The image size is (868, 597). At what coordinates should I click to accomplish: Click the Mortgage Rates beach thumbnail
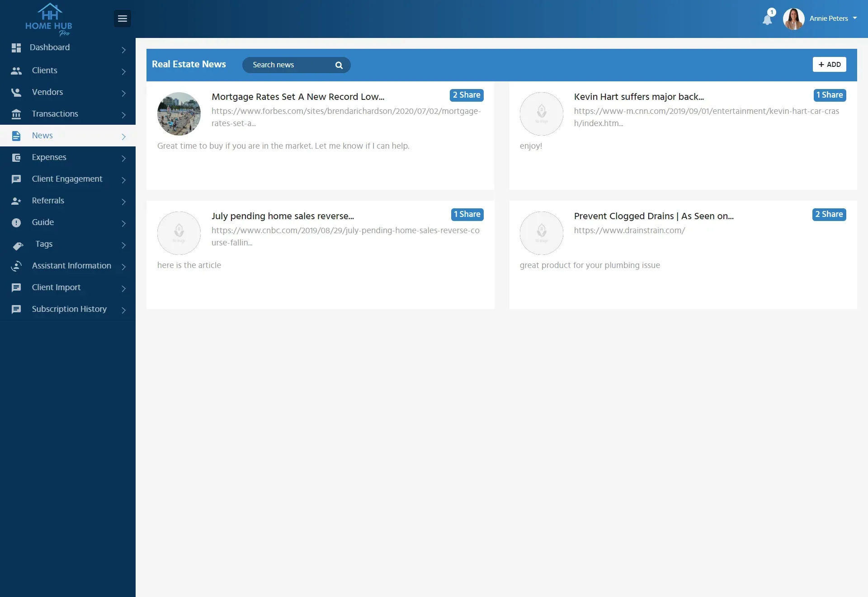point(179,114)
